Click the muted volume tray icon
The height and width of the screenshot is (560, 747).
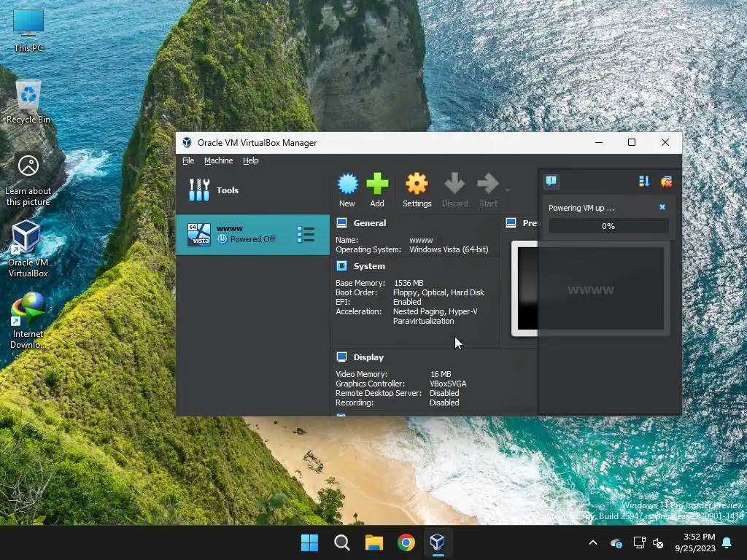[659, 542]
